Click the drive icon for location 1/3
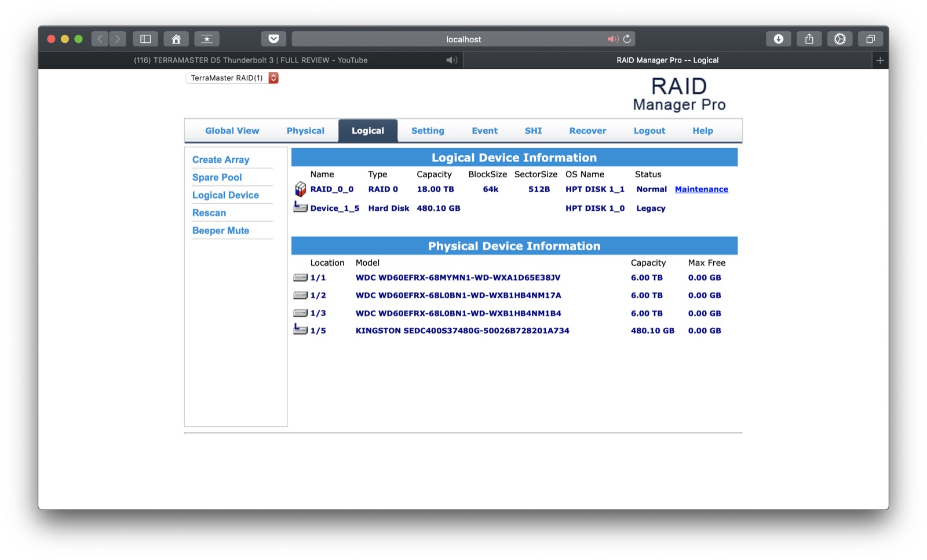 300,313
